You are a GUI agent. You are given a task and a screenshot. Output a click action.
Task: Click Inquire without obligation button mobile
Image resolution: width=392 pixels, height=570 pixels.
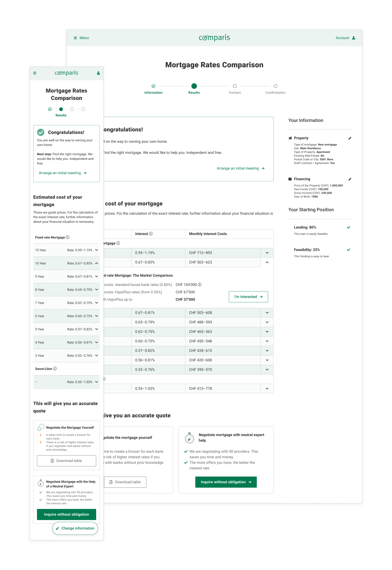pos(67,514)
